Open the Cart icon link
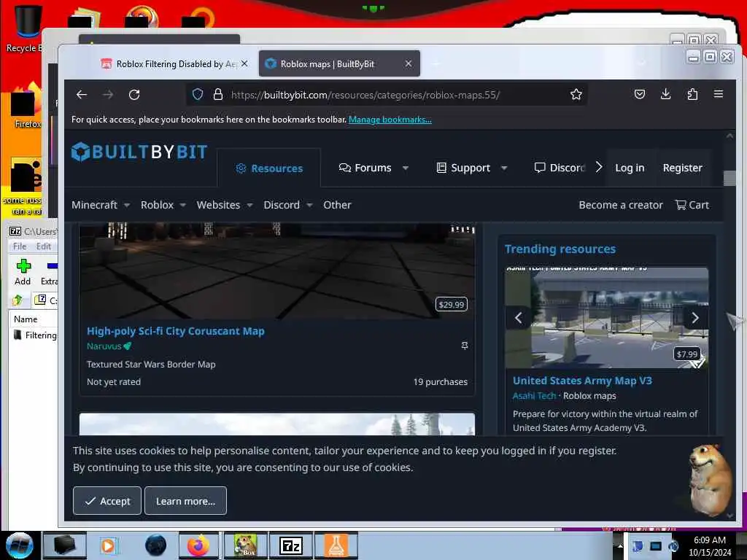This screenshot has width=747, height=560. [692, 205]
